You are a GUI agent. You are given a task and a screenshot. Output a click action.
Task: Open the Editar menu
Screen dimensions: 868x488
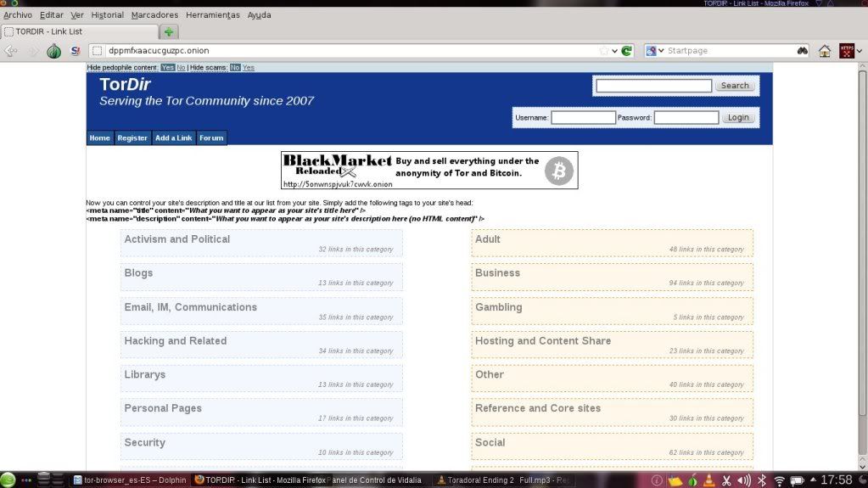click(x=52, y=15)
